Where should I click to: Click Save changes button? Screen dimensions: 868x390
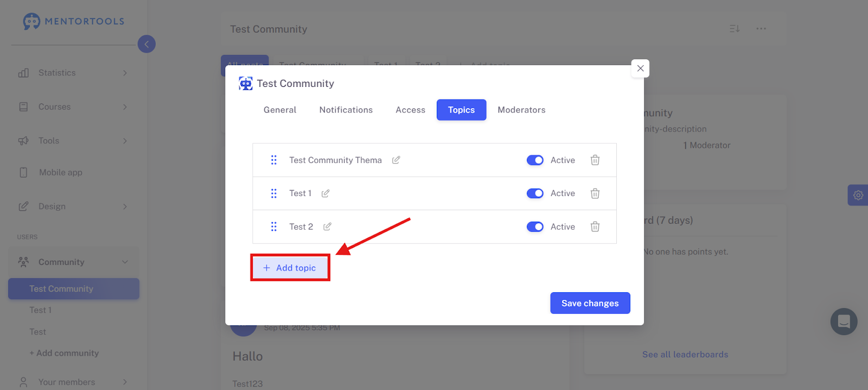(590, 303)
